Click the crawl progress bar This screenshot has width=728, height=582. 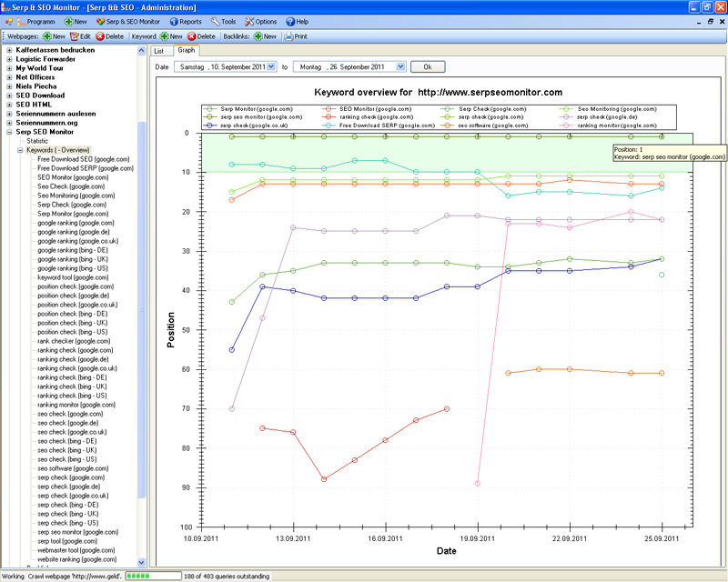153,576
